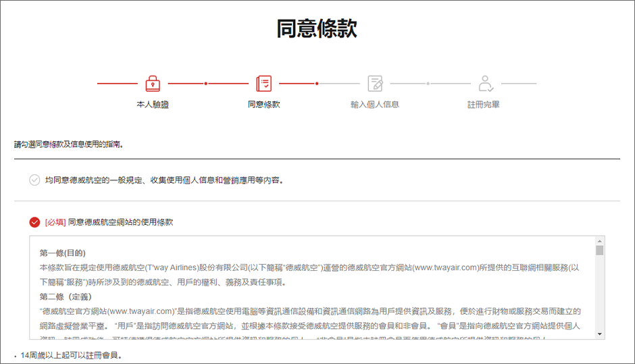Click the terms box scroll up arrow
635x364 pixels.
[x=599, y=241]
